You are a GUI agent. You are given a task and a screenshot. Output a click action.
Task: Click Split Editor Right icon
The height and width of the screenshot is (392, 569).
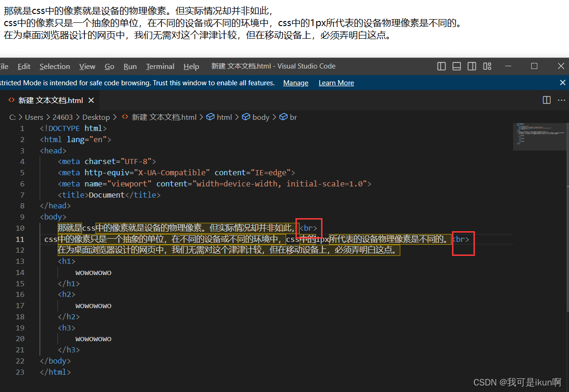[547, 100]
